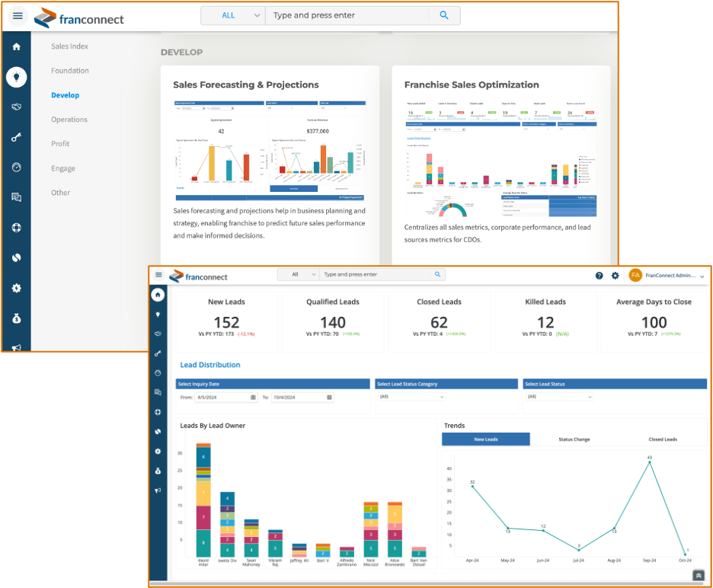Click search magnifier in dashboard header
This screenshot has height=588, width=713.
coord(437,274)
